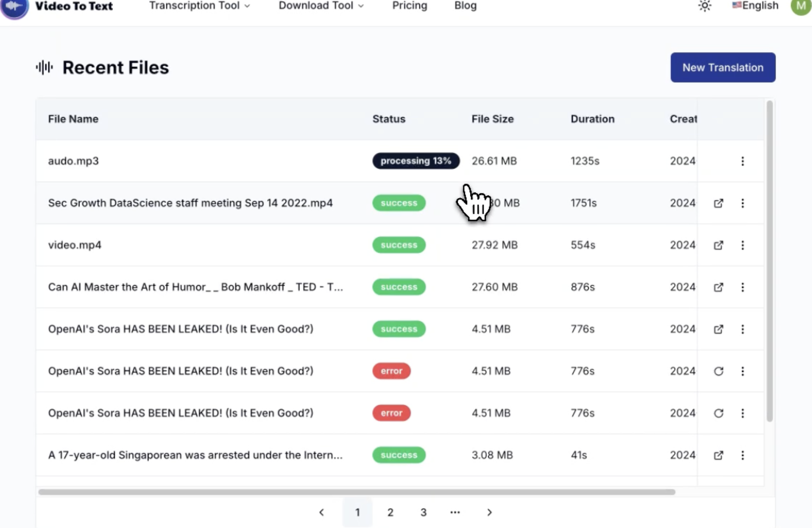The height and width of the screenshot is (528, 812).
Task: Click the external link icon for Can AI Master
Action: [x=718, y=287]
